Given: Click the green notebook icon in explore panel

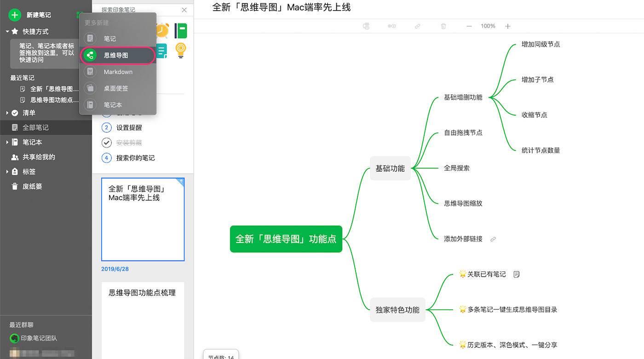Looking at the screenshot, I should point(181,30).
